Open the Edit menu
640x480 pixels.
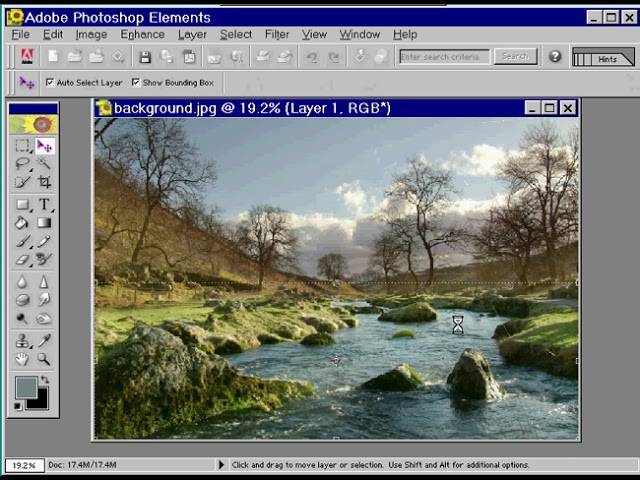(x=53, y=34)
